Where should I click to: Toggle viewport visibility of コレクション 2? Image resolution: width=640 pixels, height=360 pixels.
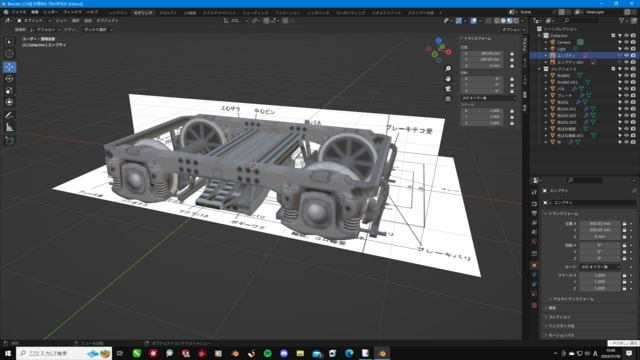click(626, 69)
